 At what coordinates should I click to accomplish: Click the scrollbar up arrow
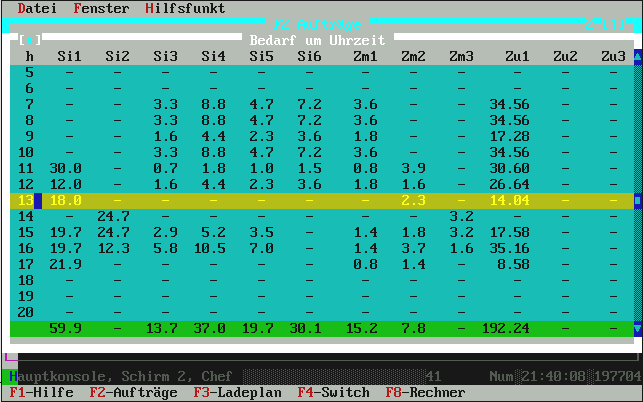(637, 57)
